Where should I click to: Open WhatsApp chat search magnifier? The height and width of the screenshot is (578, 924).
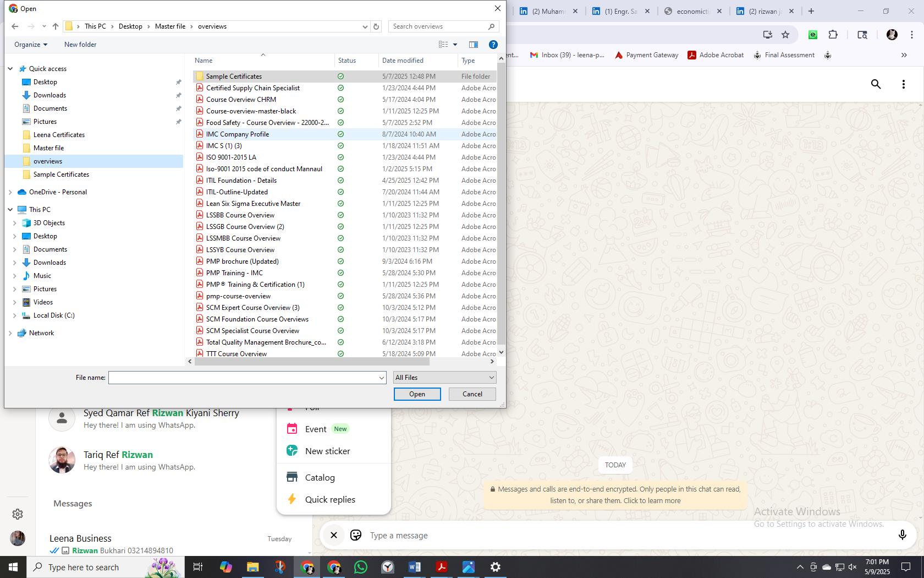pos(876,84)
